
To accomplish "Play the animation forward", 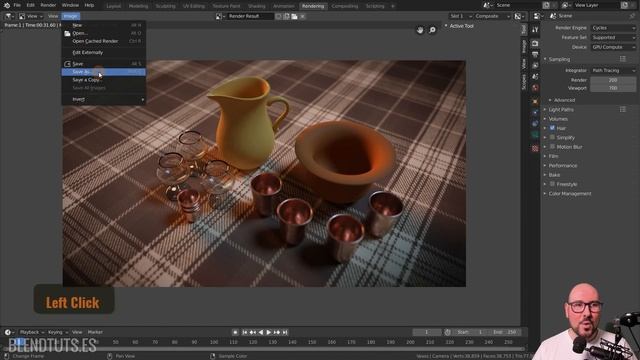I will (x=269, y=332).
